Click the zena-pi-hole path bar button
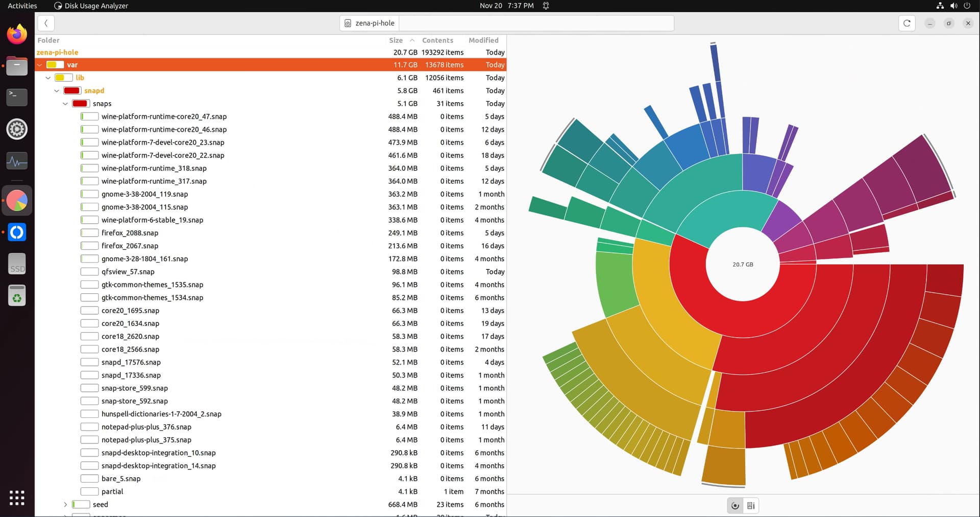This screenshot has height=517, width=980. point(370,23)
